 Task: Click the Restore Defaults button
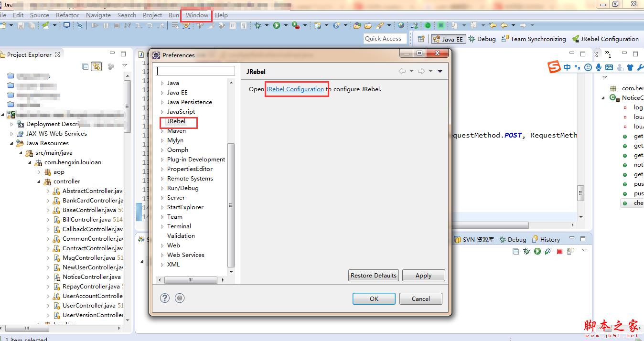click(374, 276)
